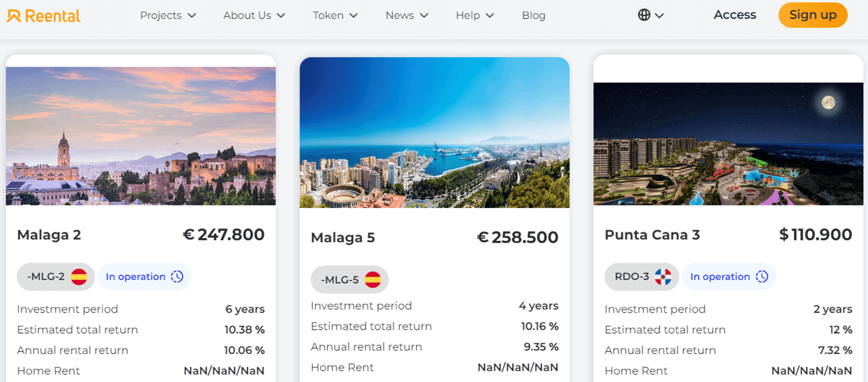The width and height of the screenshot is (868, 382).
Task: Open the Malaga 2 property photo
Action: point(141,136)
